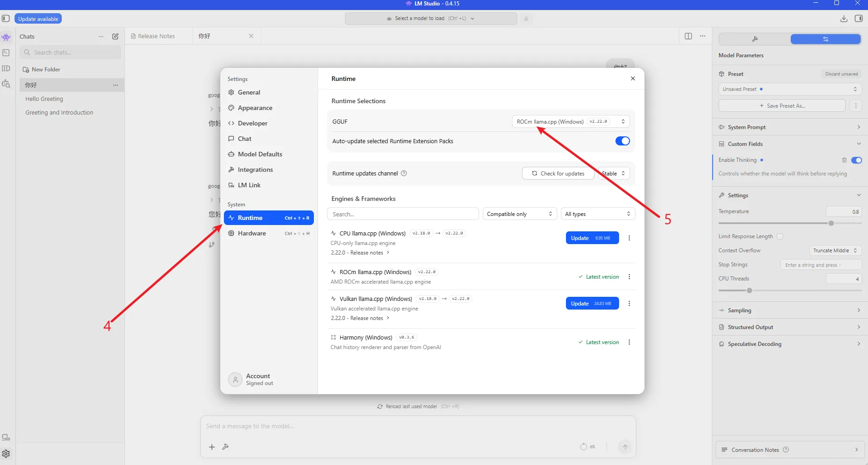Open the Discover model search sidebar icon
The width and height of the screenshot is (868, 465).
point(6,84)
